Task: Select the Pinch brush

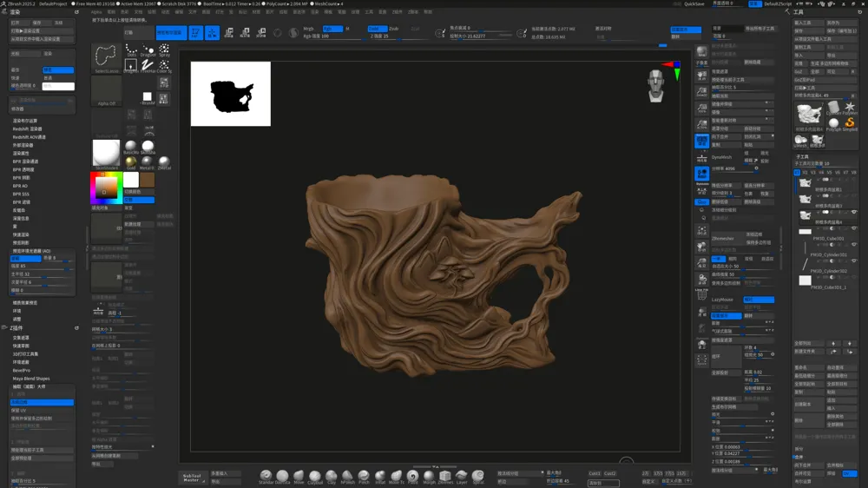Action: click(364, 476)
